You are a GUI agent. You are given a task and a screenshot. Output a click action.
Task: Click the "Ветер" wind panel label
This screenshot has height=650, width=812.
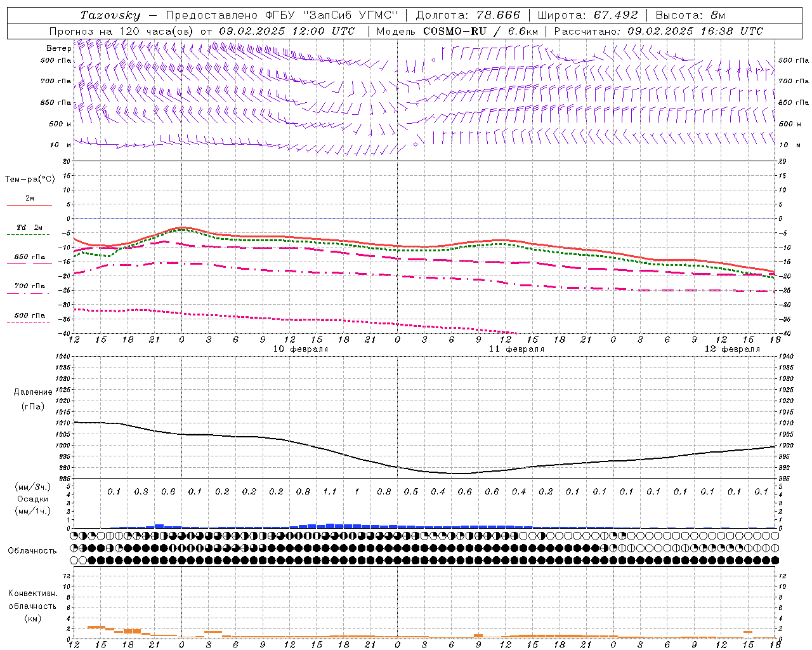tap(58, 48)
